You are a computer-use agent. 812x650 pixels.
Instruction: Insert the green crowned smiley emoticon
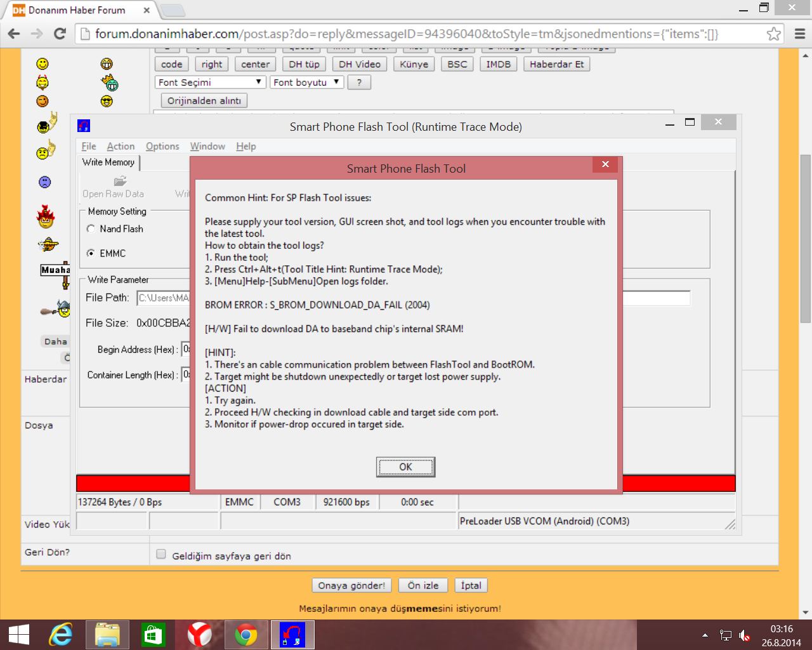coord(110,83)
